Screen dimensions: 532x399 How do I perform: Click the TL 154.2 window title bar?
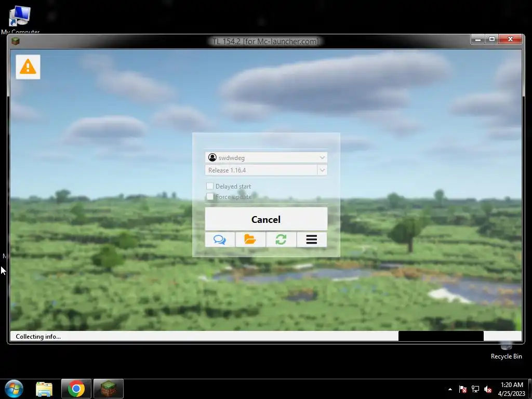(265, 42)
